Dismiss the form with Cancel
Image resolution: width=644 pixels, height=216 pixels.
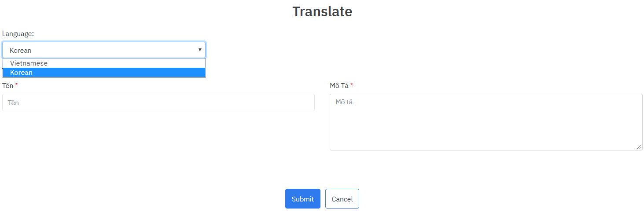click(x=342, y=199)
